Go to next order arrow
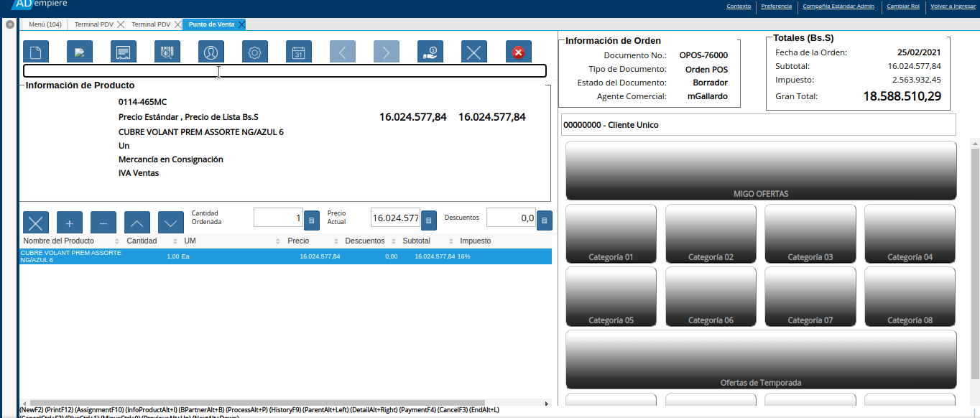The width and height of the screenshot is (980, 418). 387,52
